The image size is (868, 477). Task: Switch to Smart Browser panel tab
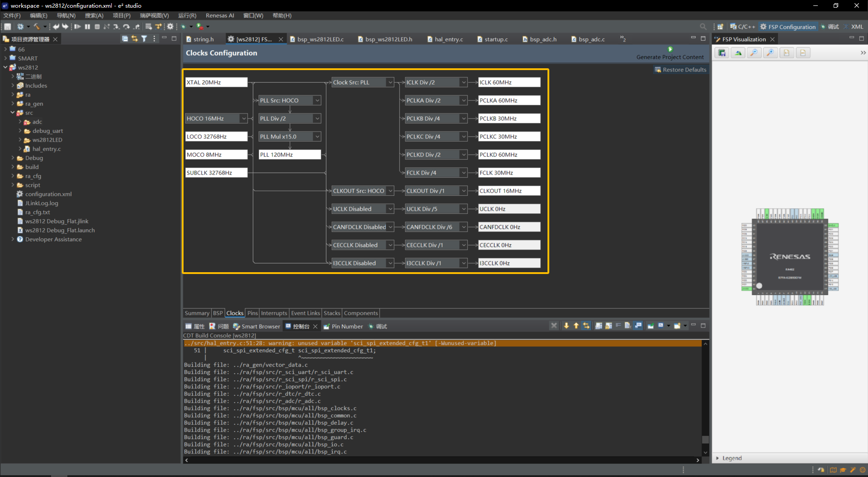(256, 326)
